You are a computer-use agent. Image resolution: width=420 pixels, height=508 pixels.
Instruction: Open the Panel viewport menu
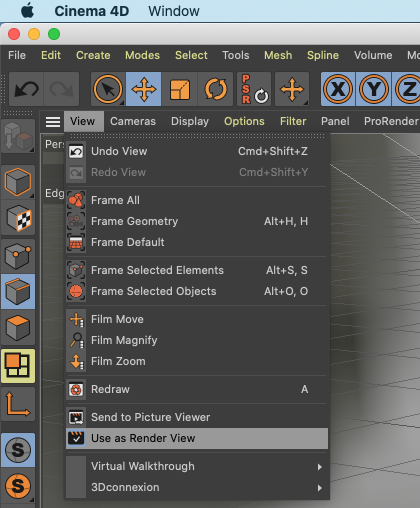[x=335, y=121]
